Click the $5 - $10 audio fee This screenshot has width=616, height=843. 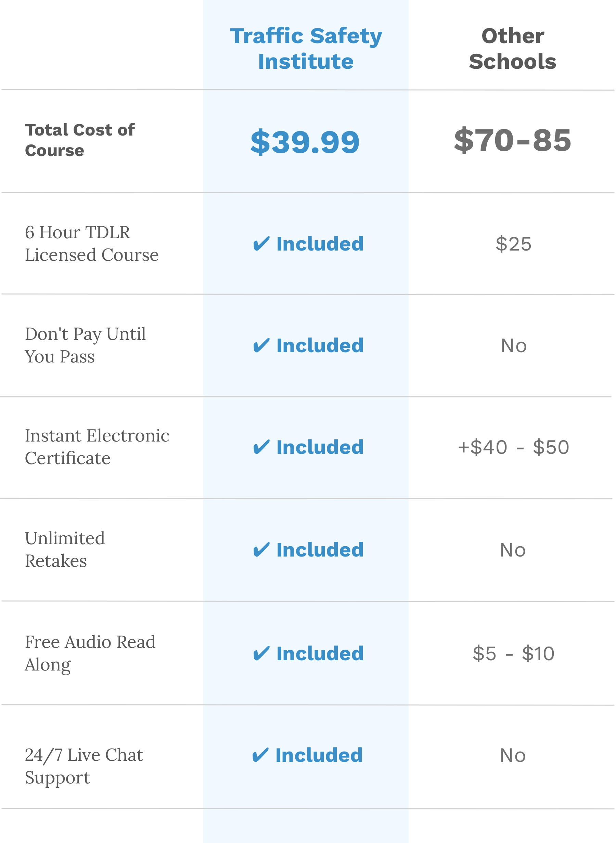pos(513,654)
